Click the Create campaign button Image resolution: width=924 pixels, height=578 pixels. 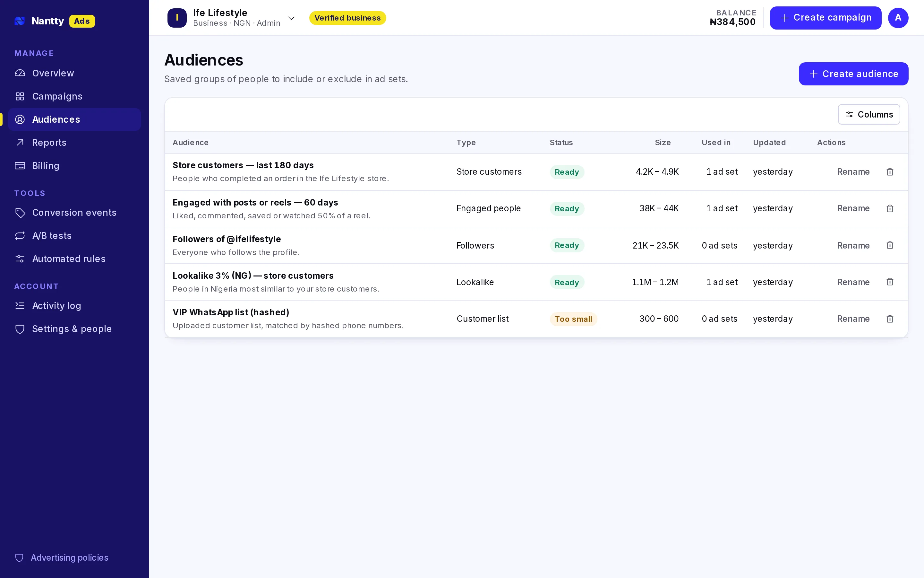826,18
